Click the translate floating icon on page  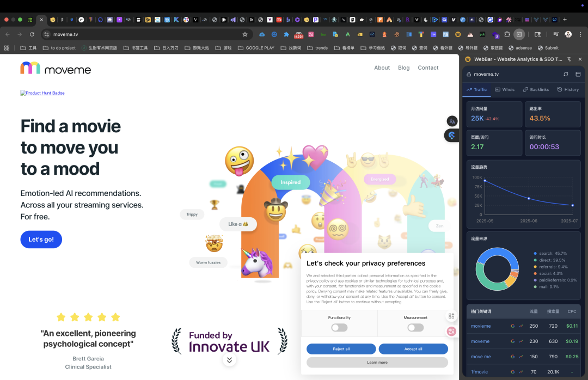point(452,121)
